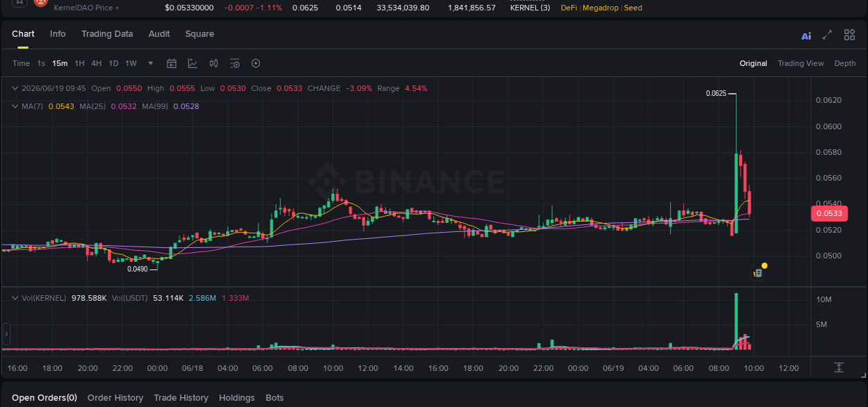Open the Audit tab
Screen dimensions: 868x407
click(159, 34)
